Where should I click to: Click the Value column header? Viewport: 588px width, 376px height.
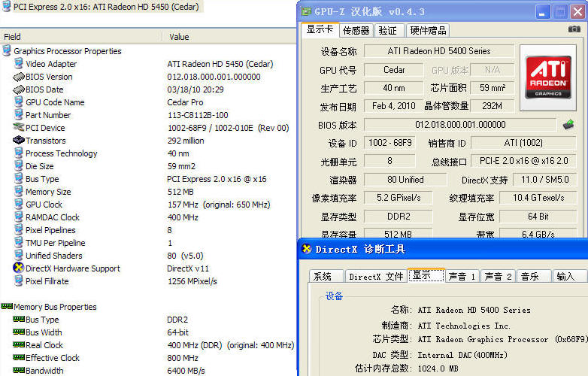tap(230, 37)
